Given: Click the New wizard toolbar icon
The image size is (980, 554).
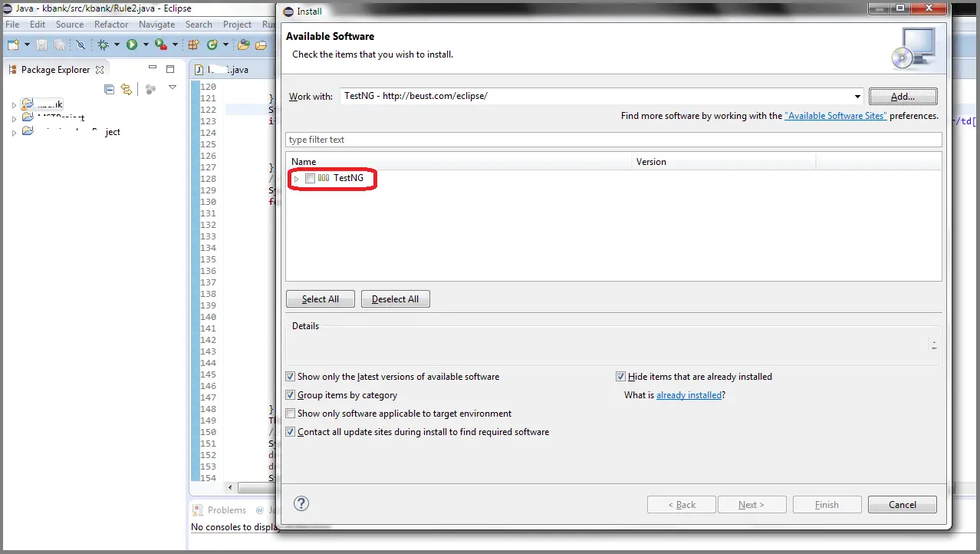Looking at the screenshot, I should (x=14, y=45).
